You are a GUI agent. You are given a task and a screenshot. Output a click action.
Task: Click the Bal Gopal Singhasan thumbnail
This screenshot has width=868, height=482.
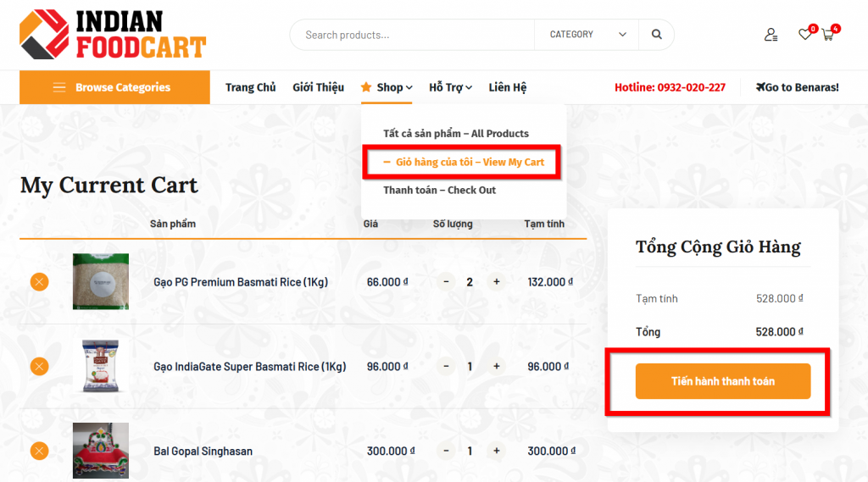point(101,451)
